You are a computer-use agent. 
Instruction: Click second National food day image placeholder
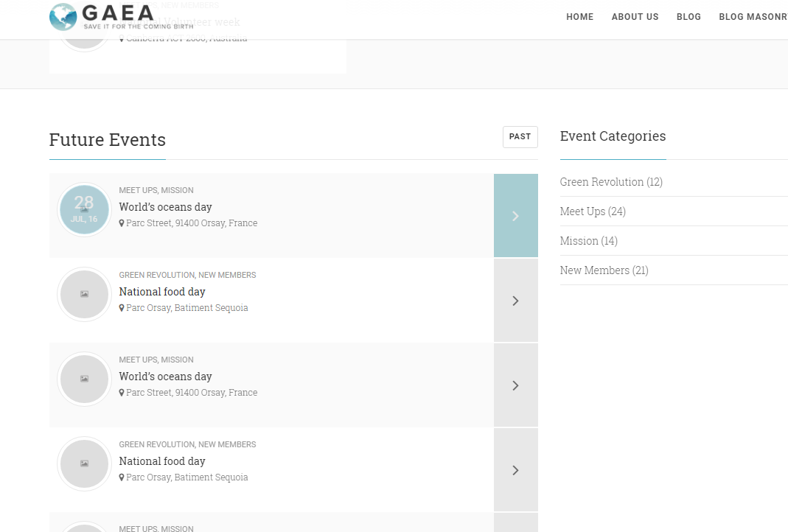pyautogui.click(x=84, y=463)
